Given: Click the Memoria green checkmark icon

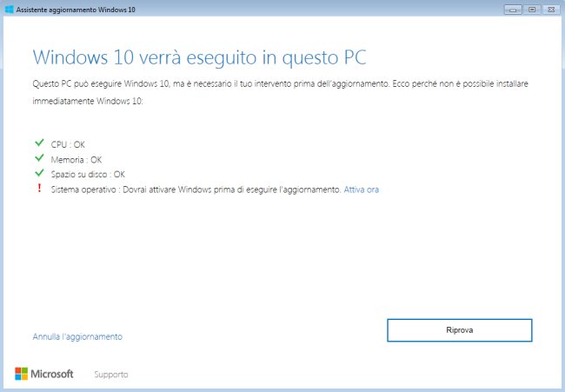Looking at the screenshot, I should point(38,158).
